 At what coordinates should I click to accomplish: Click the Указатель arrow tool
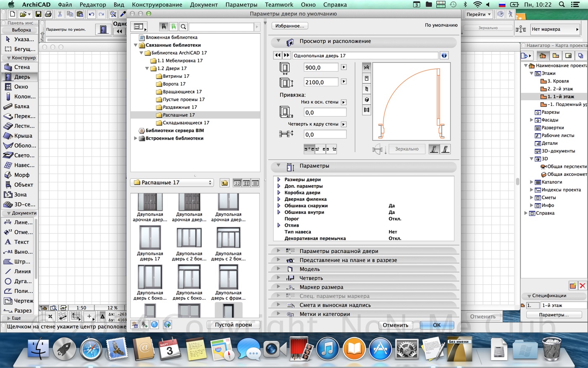19,39
